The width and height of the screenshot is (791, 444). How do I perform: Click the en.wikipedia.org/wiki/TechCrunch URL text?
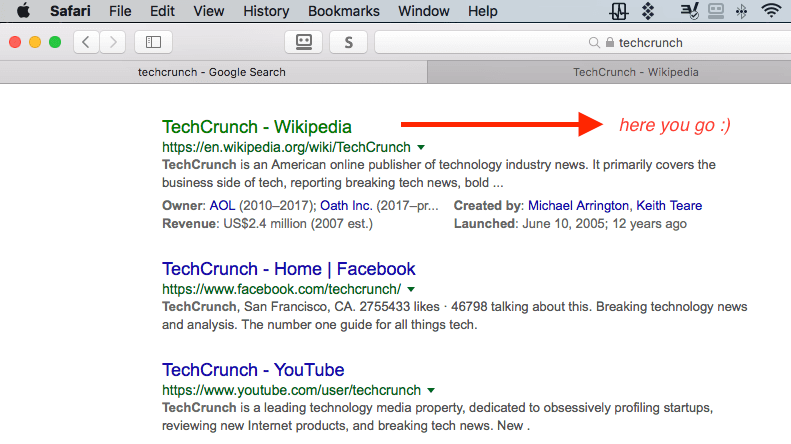point(286,147)
